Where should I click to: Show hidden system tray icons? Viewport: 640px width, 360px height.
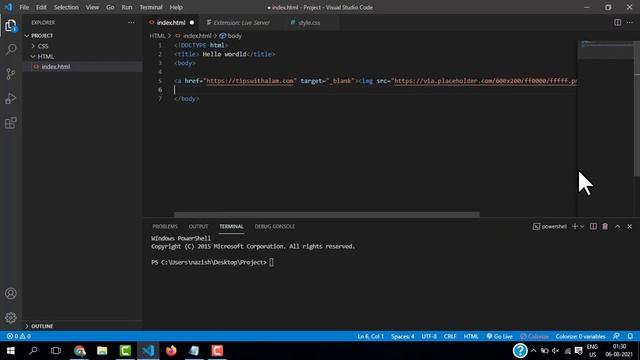click(x=533, y=351)
